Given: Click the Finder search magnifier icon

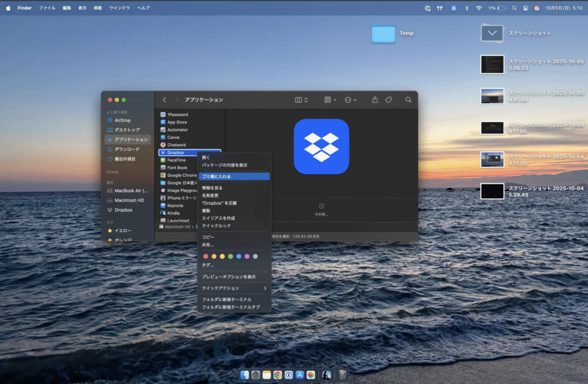Looking at the screenshot, I should 408,99.
